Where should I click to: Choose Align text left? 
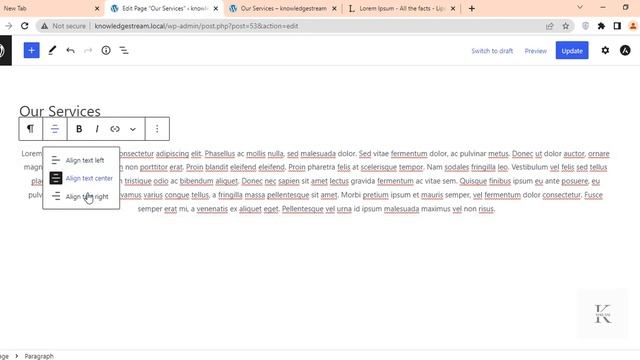(x=81, y=160)
